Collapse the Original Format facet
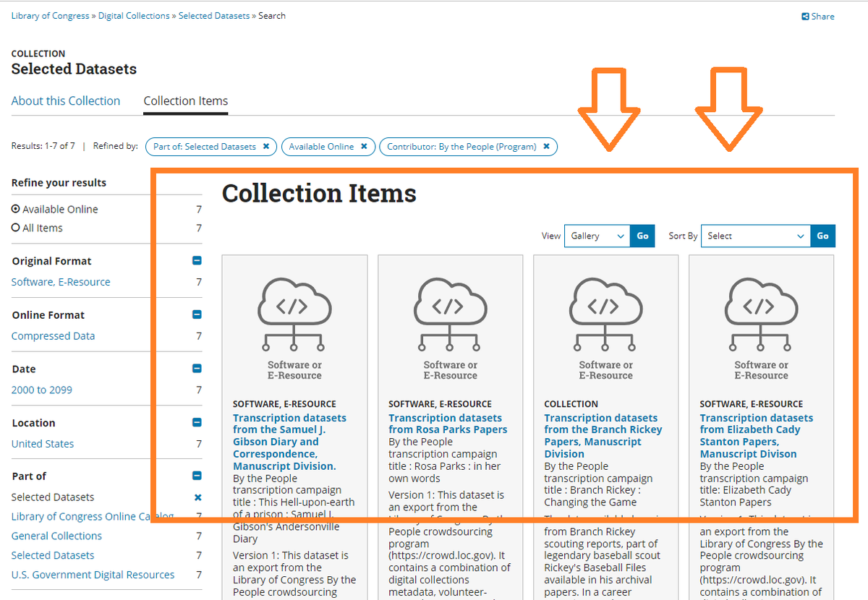This screenshot has height=600, width=868. click(197, 261)
